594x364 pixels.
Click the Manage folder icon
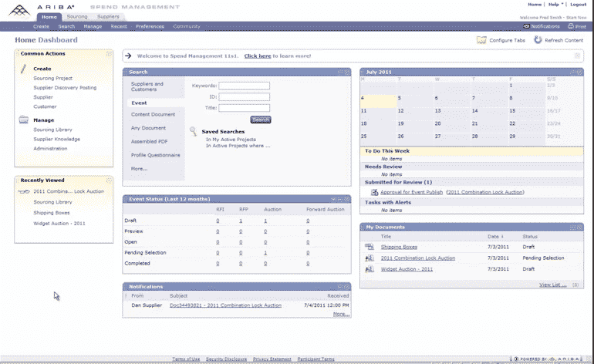[24, 120]
